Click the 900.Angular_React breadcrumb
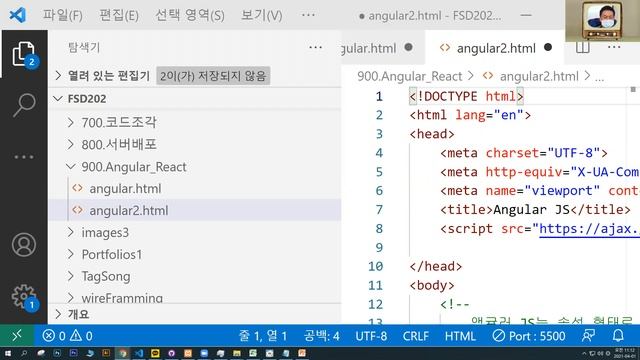640x360 pixels. point(409,76)
